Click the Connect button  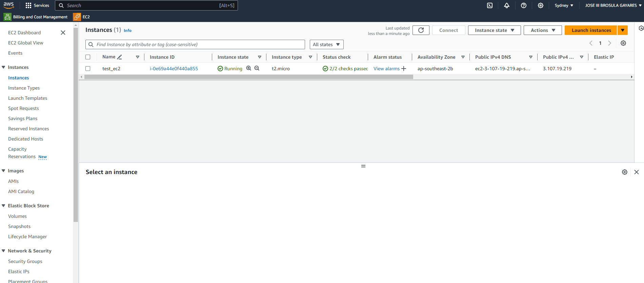(x=448, y=30)
